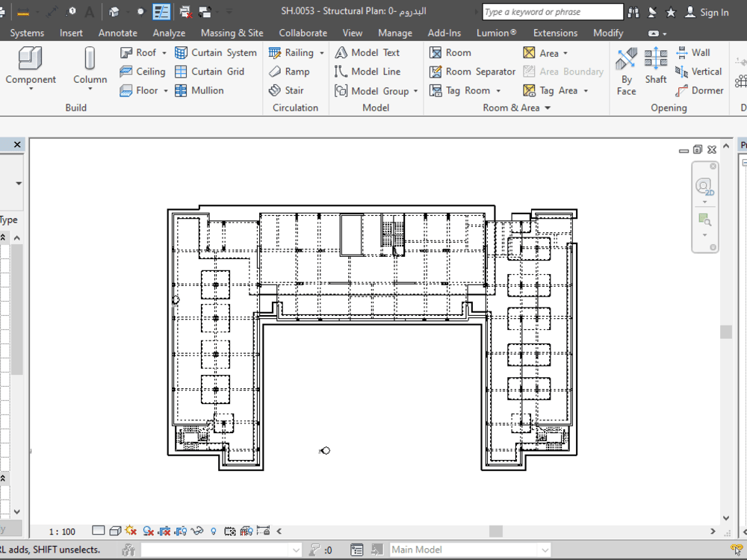
Task: Change the 1:100 view scale
Action: click(x=61, y=531)
